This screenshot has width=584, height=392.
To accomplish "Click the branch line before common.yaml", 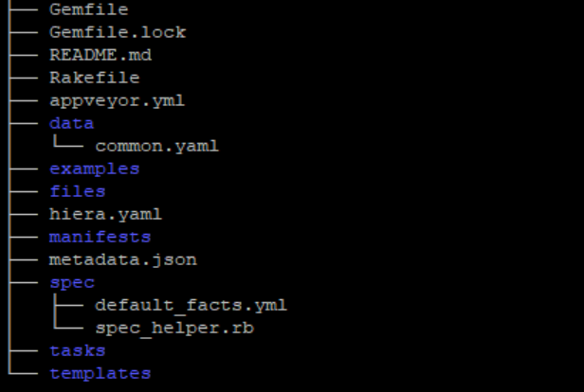I will pyautogui.click(x=68, y=142).
